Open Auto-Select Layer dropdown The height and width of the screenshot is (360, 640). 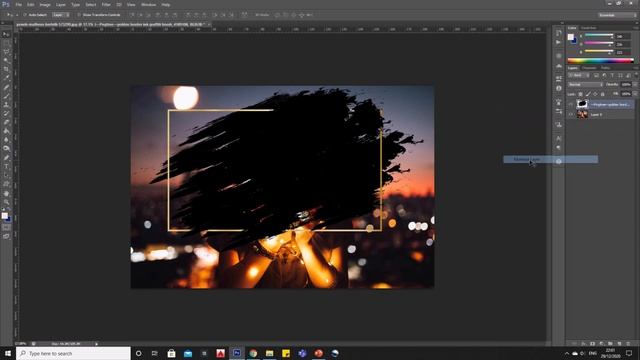point(60,15)
